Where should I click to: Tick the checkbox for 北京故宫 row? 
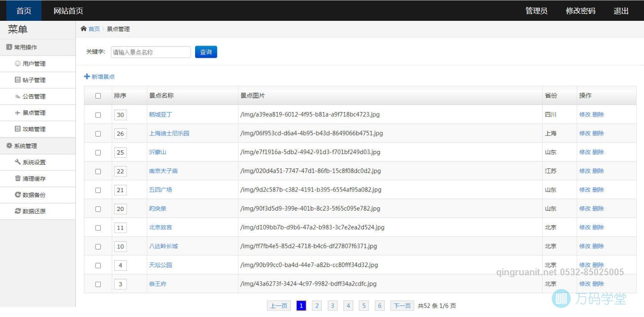coord(98,228)
